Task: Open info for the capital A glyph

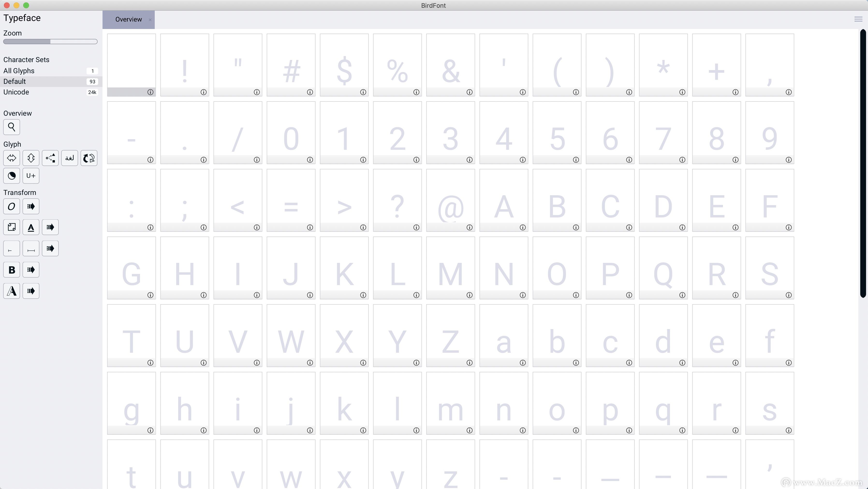Action: 523,228
